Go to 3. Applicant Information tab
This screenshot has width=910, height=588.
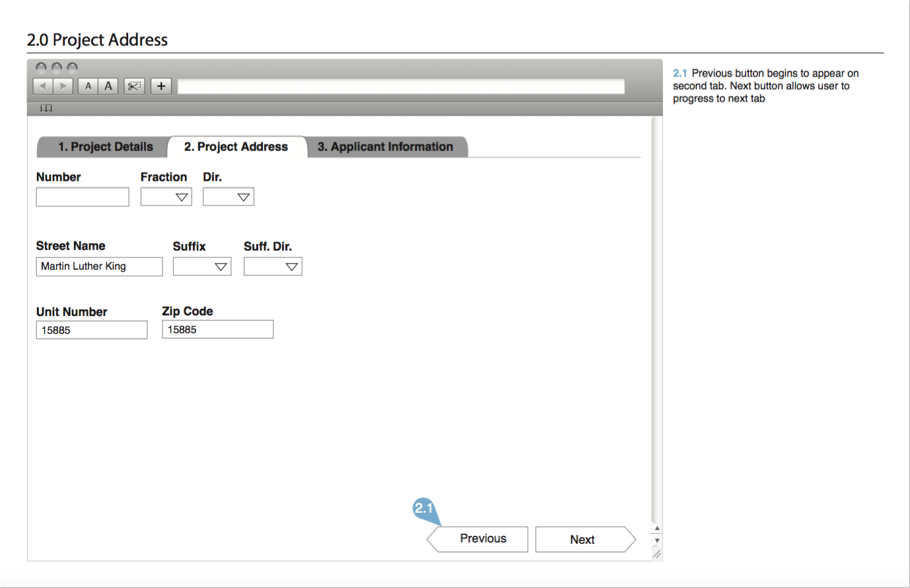click(386, 147)
